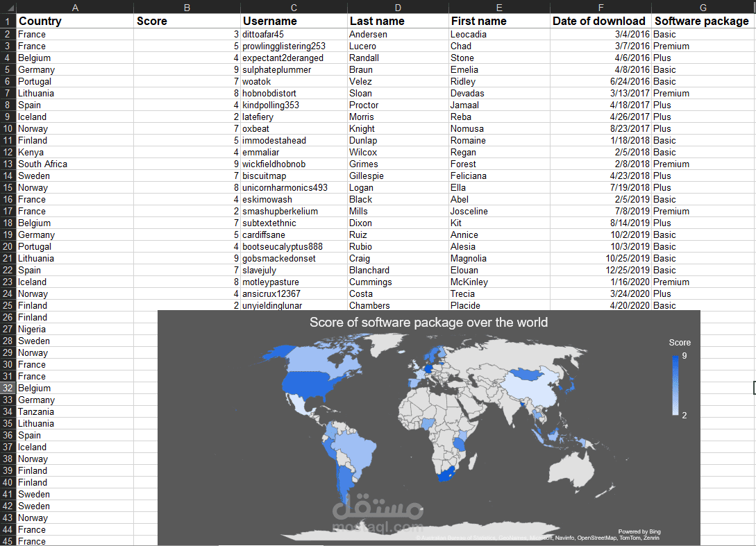The height and width of the screenshot is (546, 756).
Task: Click legend maximum value 9
Action: click(684, 356)
